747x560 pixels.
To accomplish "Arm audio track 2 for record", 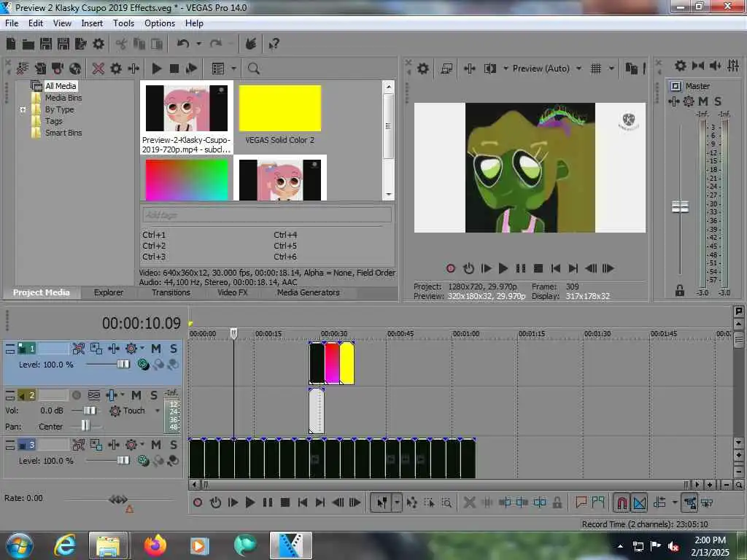I will click(76, 395).
